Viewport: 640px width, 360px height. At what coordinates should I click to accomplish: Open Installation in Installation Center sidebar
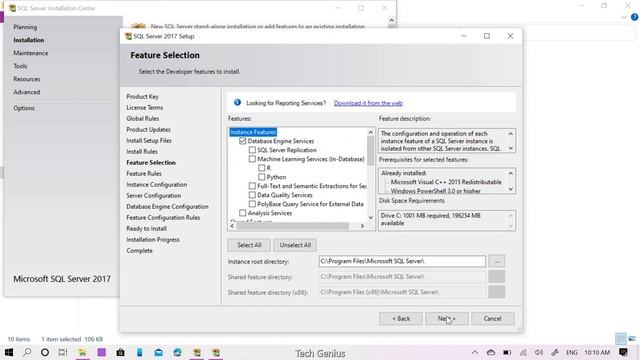point(29,40)
